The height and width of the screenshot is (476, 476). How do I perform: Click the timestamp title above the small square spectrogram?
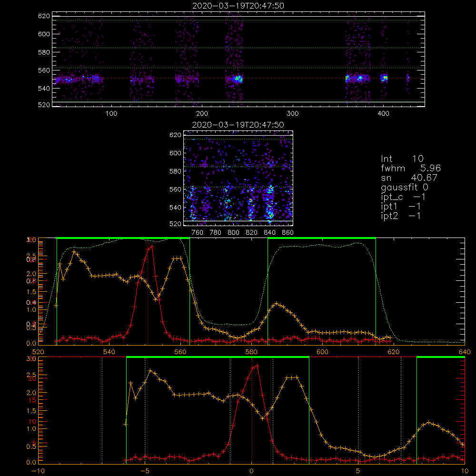point(238,125)
